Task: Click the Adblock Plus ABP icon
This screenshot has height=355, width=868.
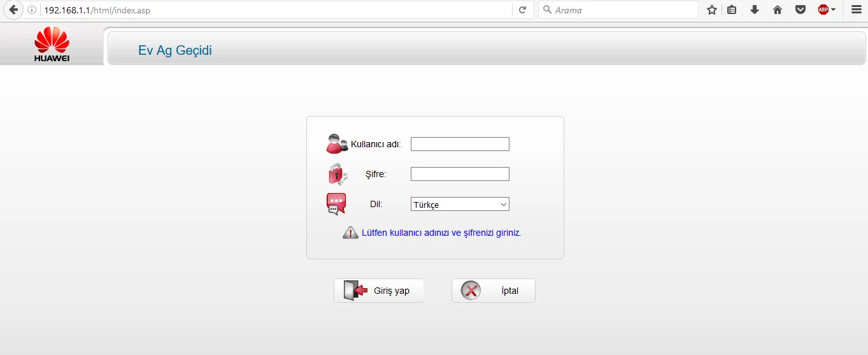Action: click(823, 10)
